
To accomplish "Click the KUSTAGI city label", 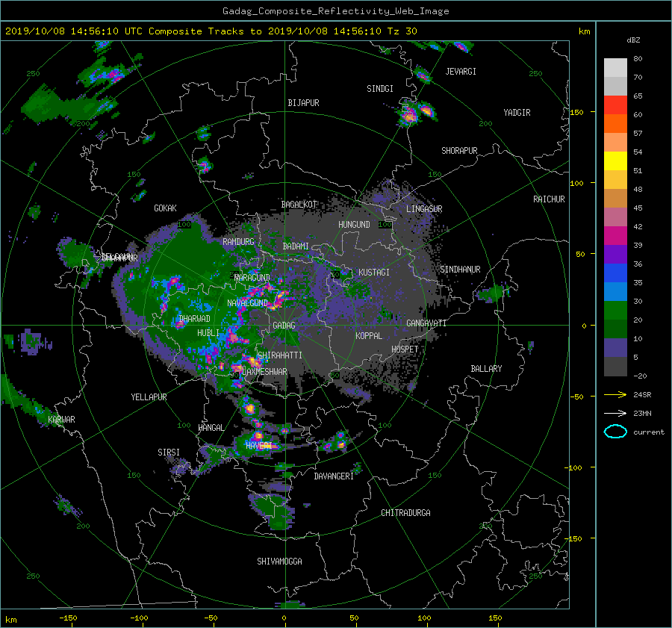I will (x=374, y=273).
